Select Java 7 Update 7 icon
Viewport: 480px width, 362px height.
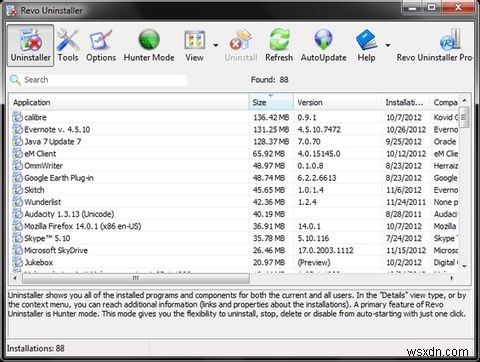(x=17, y=141)
